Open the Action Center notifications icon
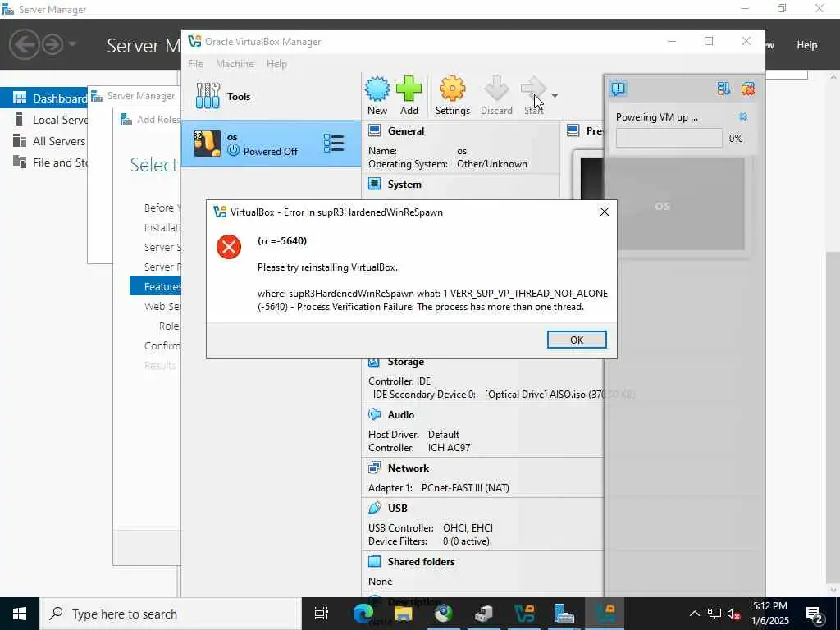 [x=815, y=614]
